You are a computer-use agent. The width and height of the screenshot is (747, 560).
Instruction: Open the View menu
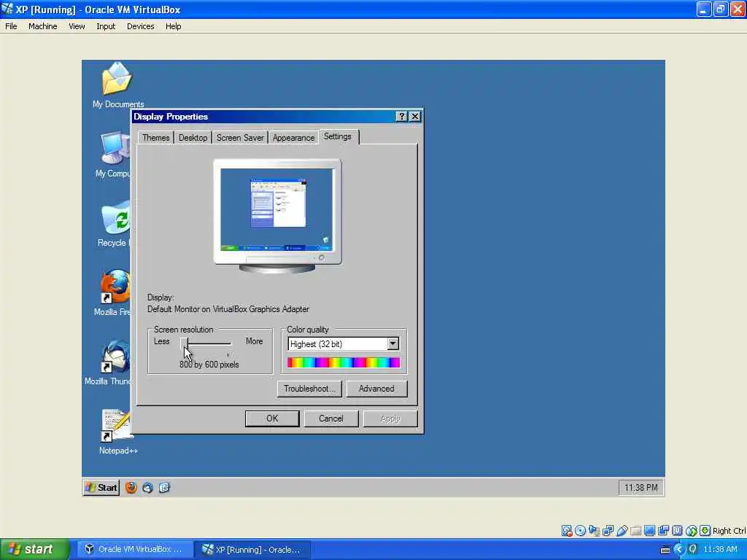pos(77,26)
